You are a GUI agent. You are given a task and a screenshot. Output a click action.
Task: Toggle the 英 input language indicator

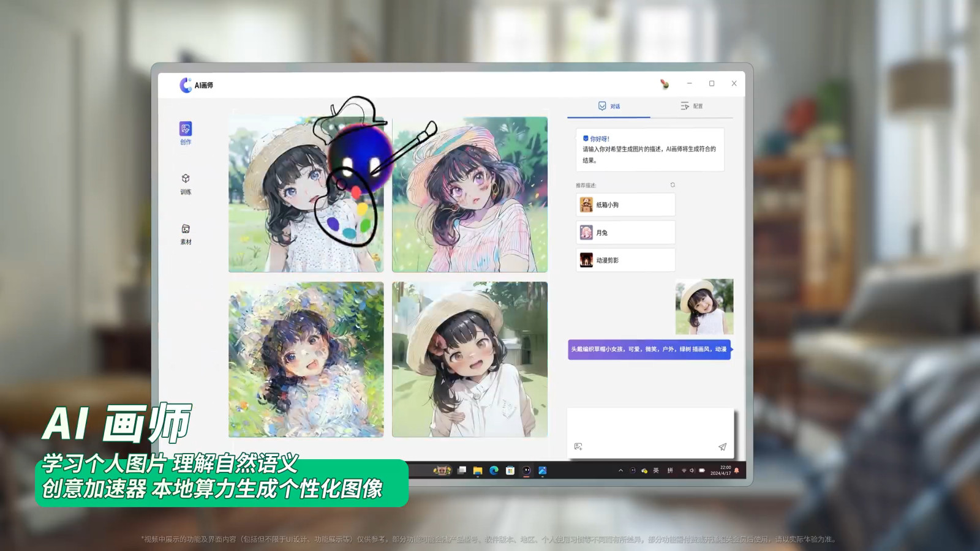coord(656,470)
